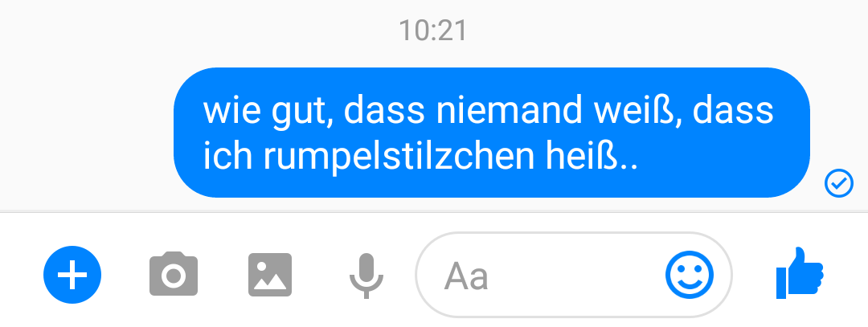Screen dimensions: 868x327
Task: Choose an image using the mountain-picture icon
Action: click(x=270, y=275)
